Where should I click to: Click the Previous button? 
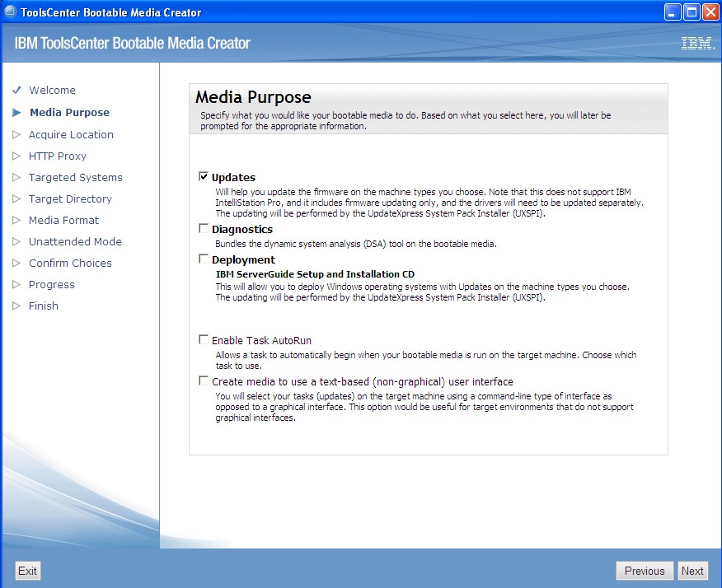point(645,571)
